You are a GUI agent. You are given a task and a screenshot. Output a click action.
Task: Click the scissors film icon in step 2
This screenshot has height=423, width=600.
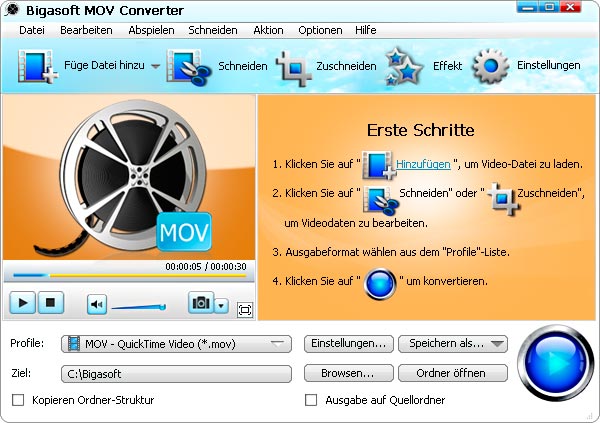click(380, 200)
